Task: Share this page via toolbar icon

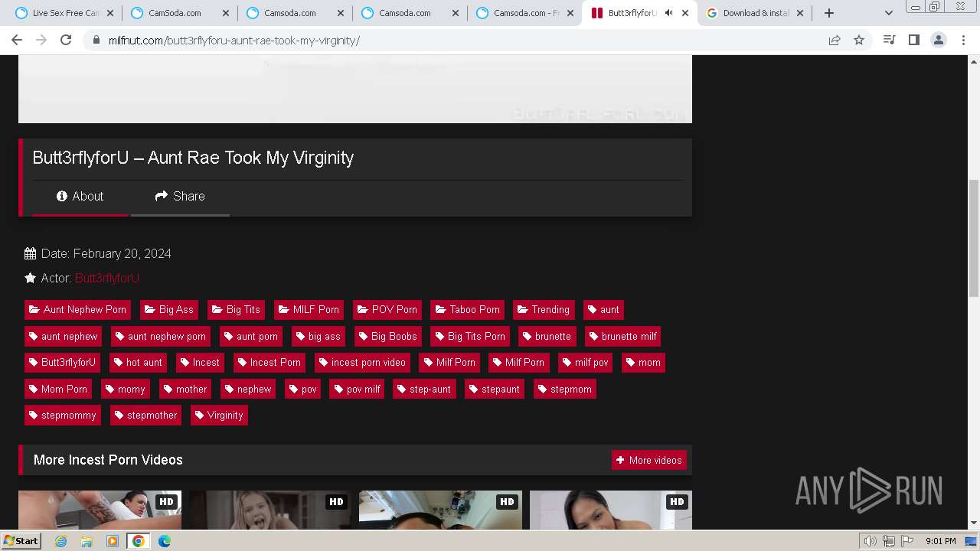Action: [835, 40]
